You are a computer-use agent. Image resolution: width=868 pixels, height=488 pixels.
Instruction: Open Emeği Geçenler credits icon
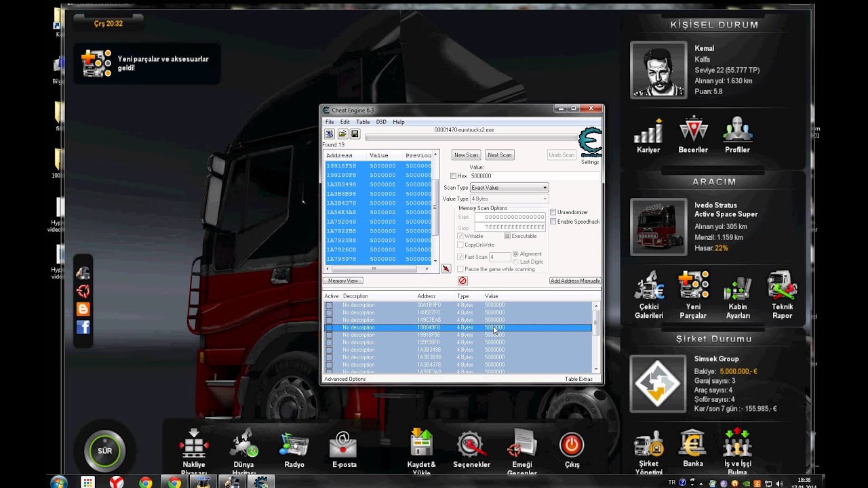522,445
